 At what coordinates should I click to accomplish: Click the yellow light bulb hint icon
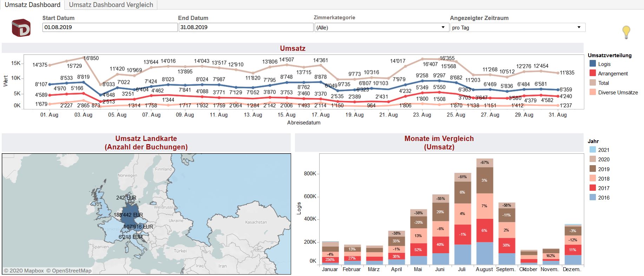[x=626, y=32]
